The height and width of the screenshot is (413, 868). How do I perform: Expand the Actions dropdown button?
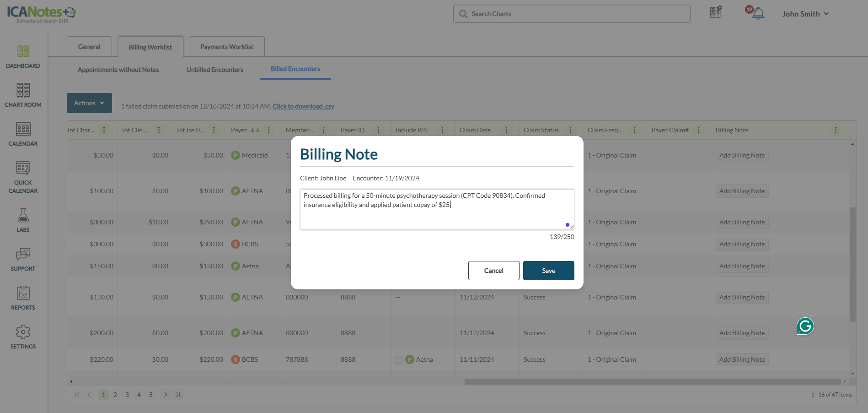click(89, 103)
